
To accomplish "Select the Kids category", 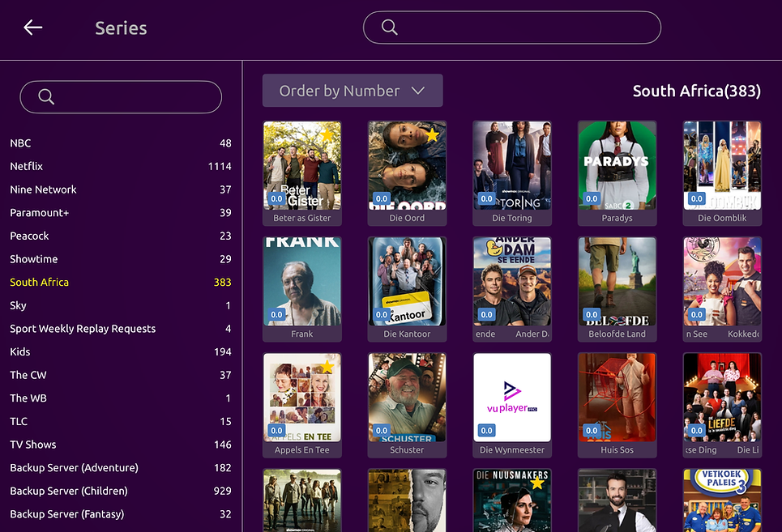I will [x=121, y=351].
